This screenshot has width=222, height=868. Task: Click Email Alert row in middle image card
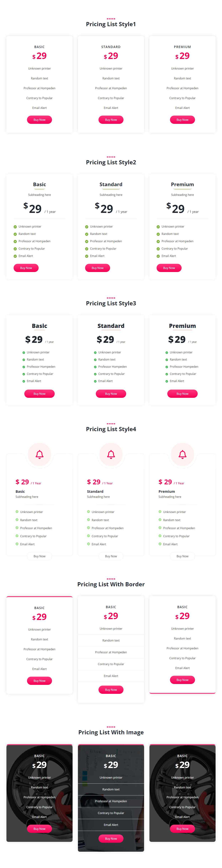111,825
